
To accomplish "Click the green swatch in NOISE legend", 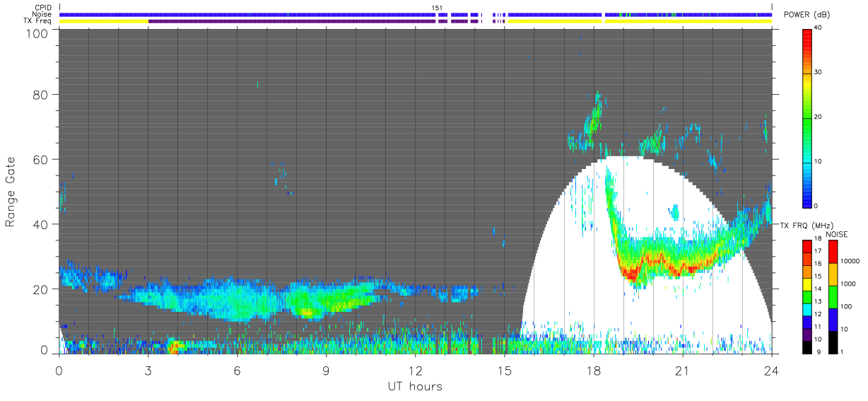I will (x=833, y=296).
